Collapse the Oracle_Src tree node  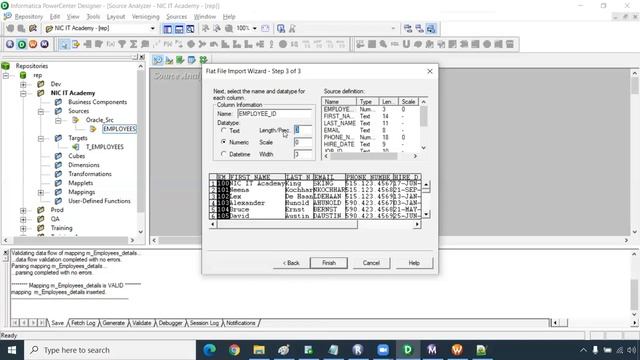click(58, 120)
